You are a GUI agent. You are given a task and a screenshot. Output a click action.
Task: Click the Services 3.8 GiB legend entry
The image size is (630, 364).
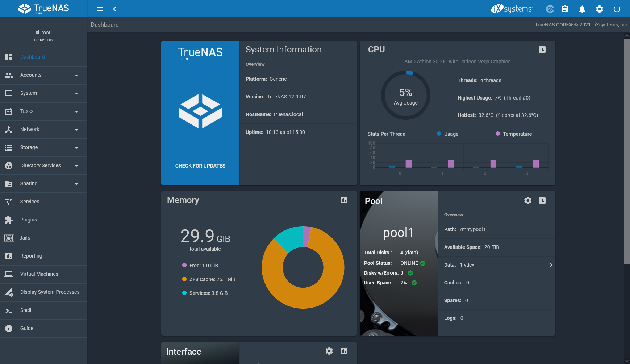205,293
